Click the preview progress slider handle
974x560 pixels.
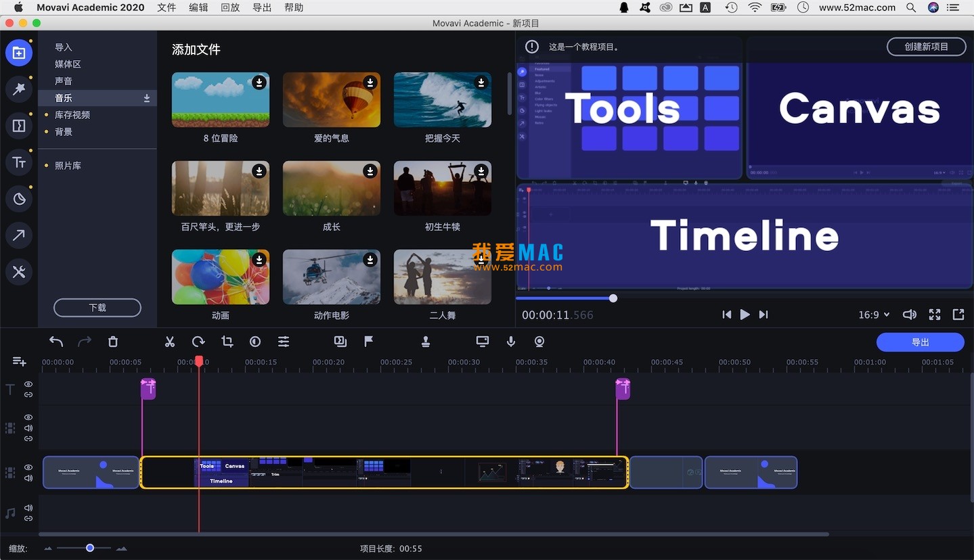click(613, 298)
